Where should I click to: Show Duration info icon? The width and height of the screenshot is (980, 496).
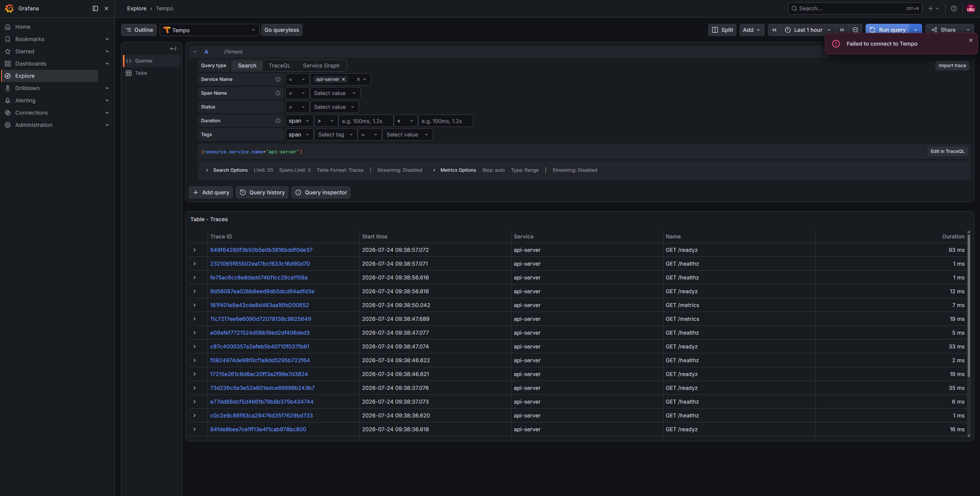coord(278,121)
